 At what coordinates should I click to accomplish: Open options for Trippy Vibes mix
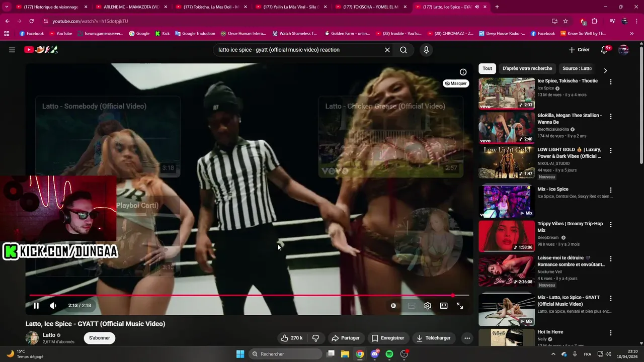click(x=611, y=225)
